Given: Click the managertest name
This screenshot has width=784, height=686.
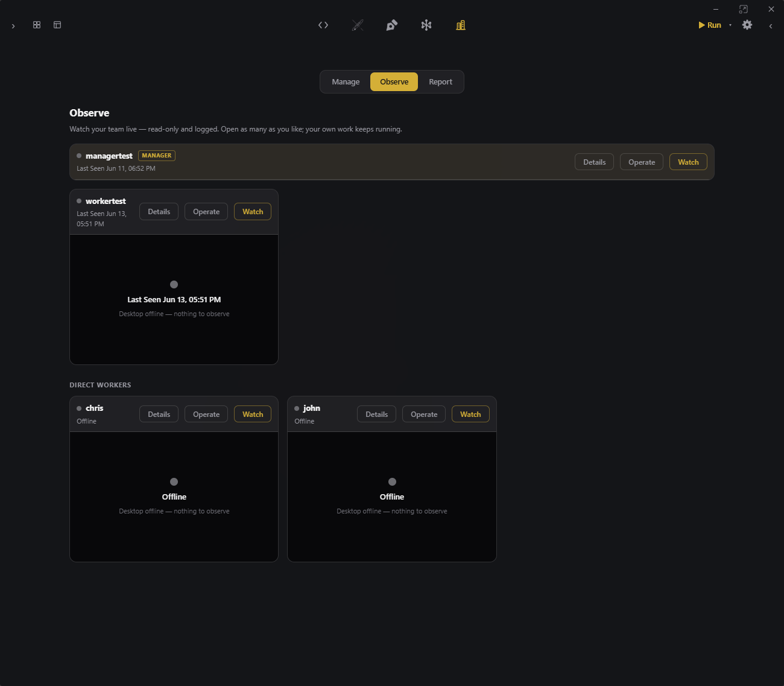Looking at the screenshot, I should click(109, 156).
